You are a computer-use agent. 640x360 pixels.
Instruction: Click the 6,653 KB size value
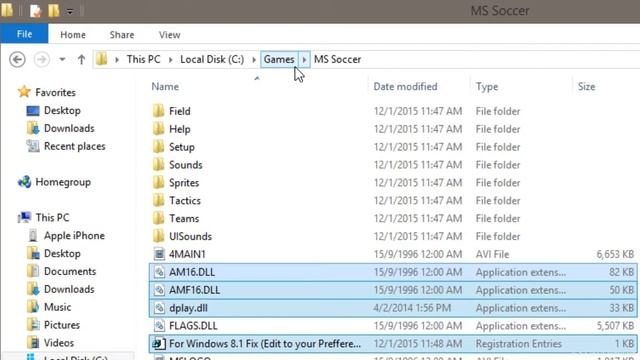[x=615, y=254]
